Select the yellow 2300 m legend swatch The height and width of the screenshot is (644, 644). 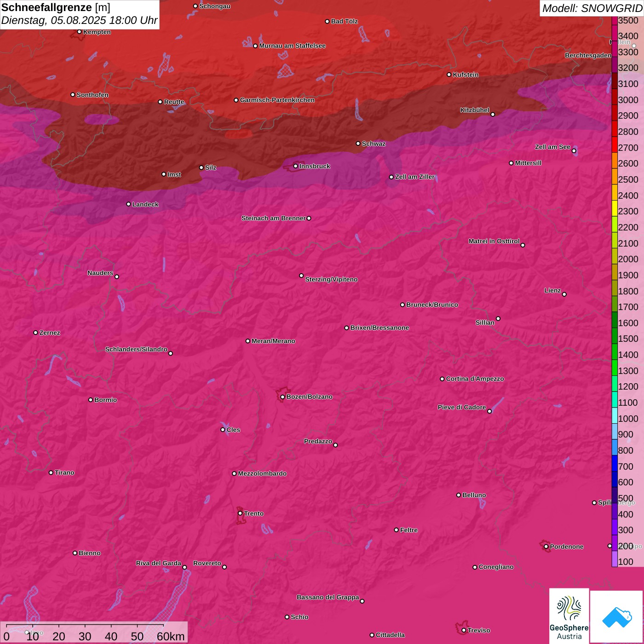615,208
